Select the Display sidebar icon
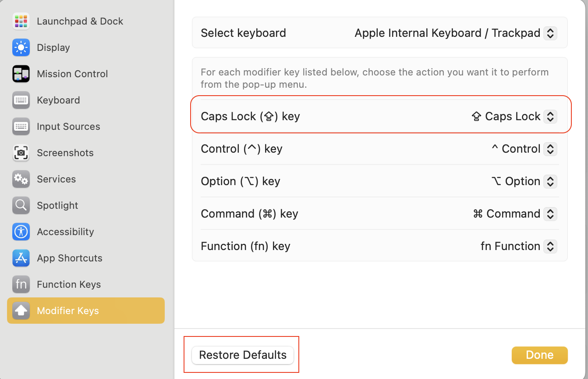The height and width of the screenshot is (379, 588). (x=21, y=47)
